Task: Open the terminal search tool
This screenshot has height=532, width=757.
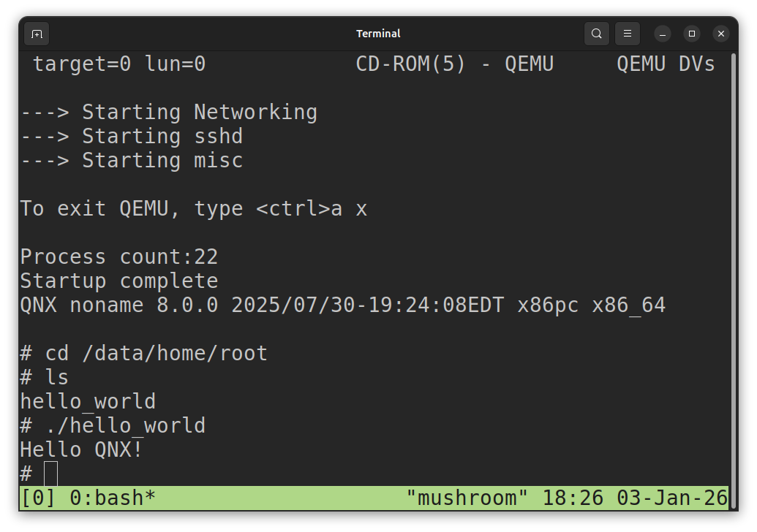Action: (x=597, y=34)
